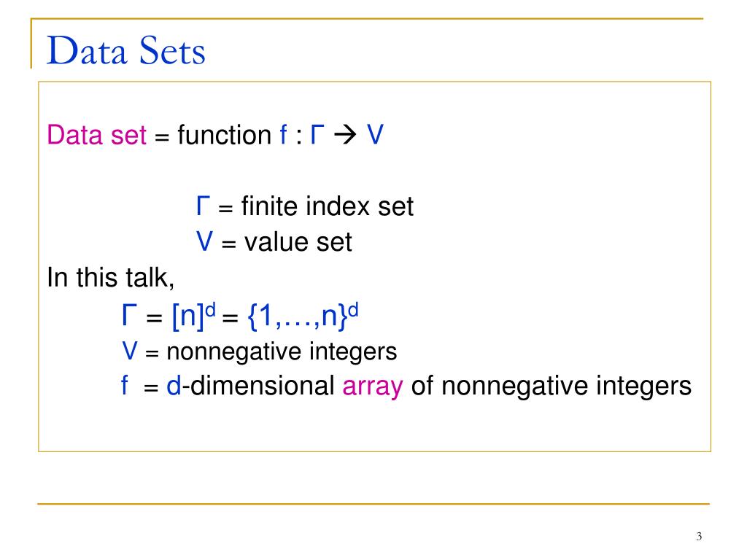
Task: Click the blue 'f' before 'd-dimensional array'
Action: [125, 385]
